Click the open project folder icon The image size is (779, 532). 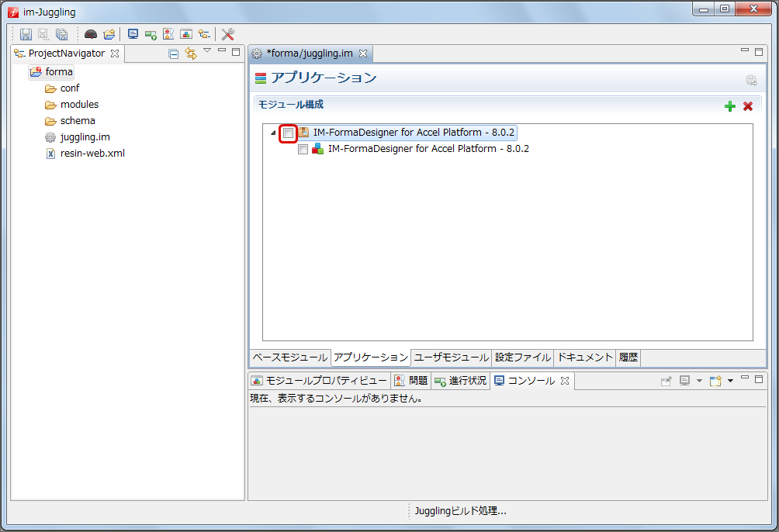(109, 34)
